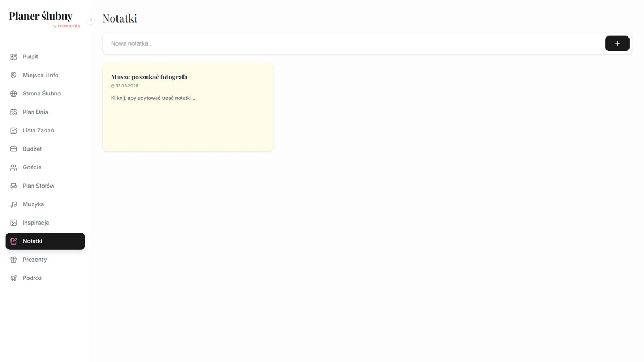The height and width of the screenshot is (362, 644).
Task: Edit note content placeholder Kliknij, aby edytować
Action: (153, 98)
